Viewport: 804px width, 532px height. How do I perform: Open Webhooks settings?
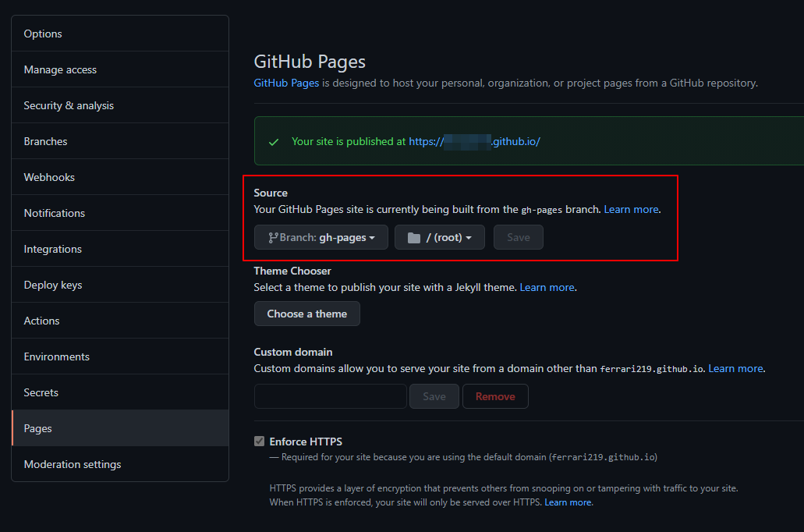[120, 177]
